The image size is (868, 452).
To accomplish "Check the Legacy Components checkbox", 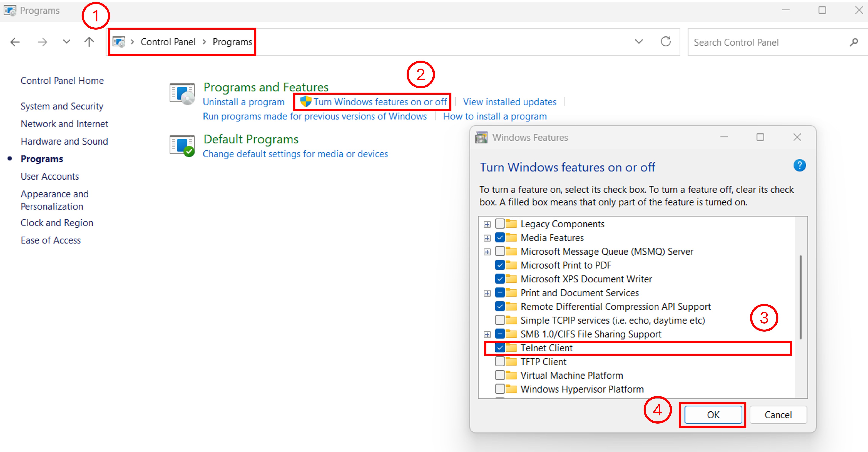I will pos(500,224).
